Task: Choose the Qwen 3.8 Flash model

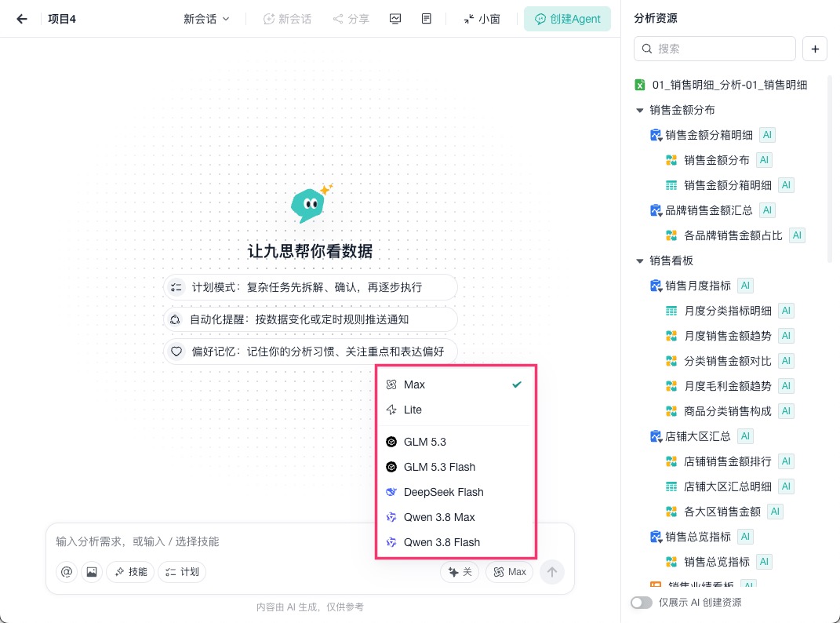Action: (x=456, y=543)
